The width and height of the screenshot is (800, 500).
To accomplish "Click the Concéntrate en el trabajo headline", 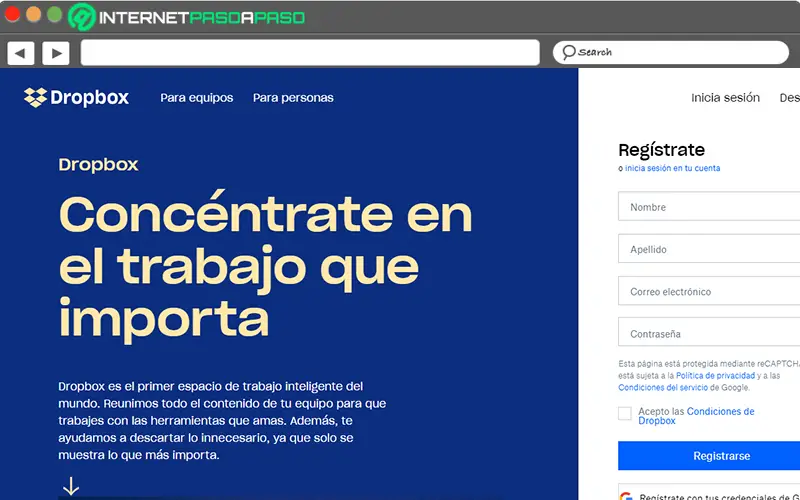I will (x=265, y=266).
